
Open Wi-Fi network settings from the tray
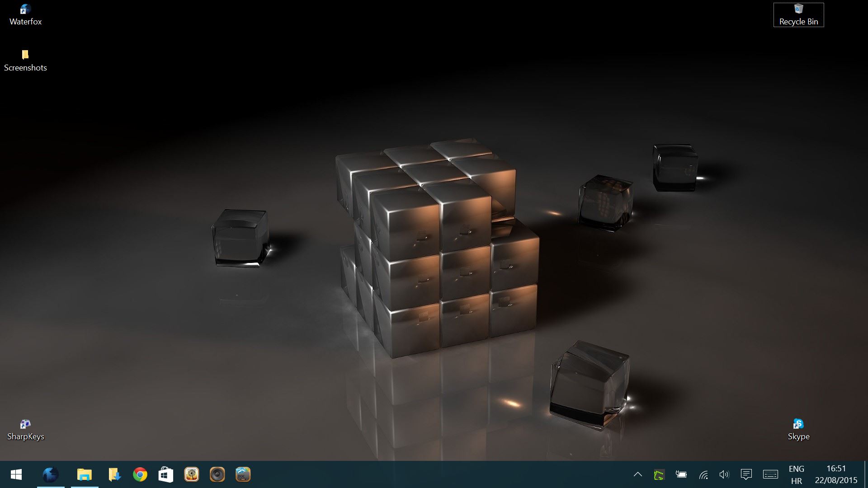click(703, 475)
